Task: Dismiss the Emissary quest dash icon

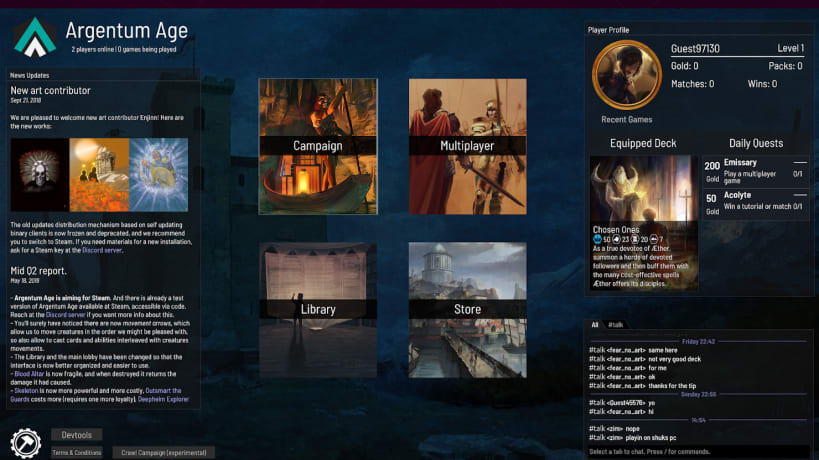Action: 800,162
